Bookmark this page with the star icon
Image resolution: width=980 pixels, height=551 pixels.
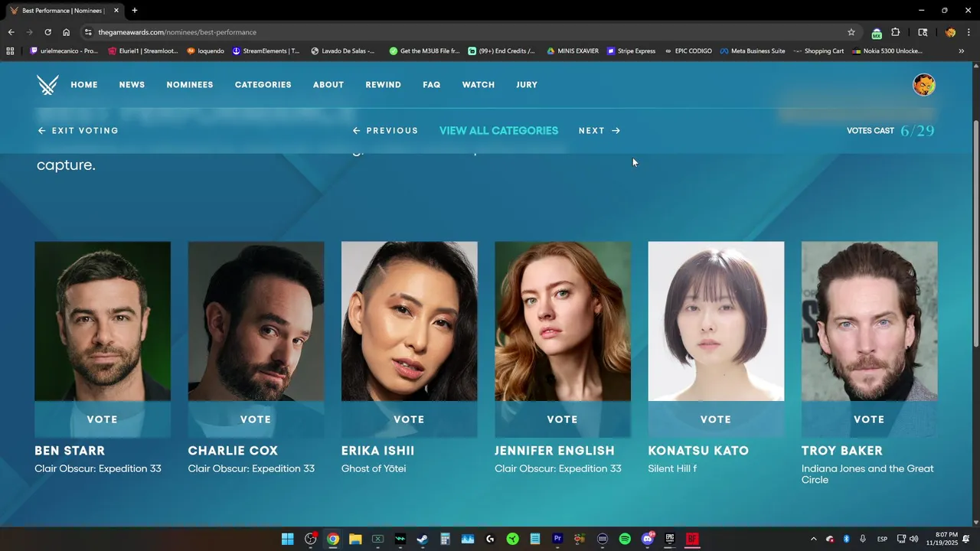click(x=851, y=32)
